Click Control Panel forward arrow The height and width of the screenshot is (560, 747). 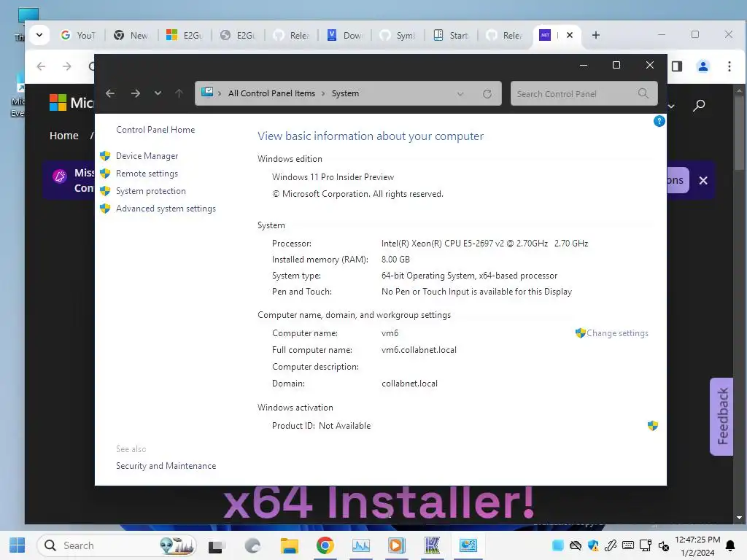[135, 93]
